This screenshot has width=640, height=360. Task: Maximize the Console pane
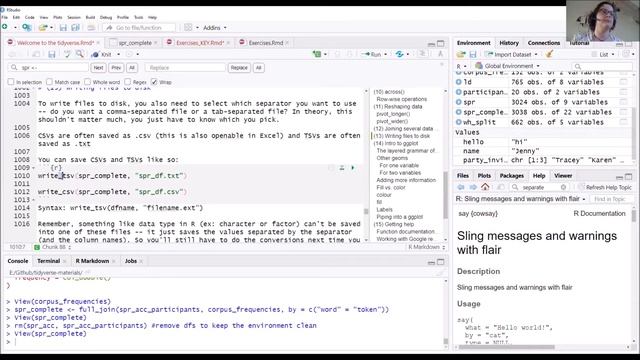tap(441, 262)
